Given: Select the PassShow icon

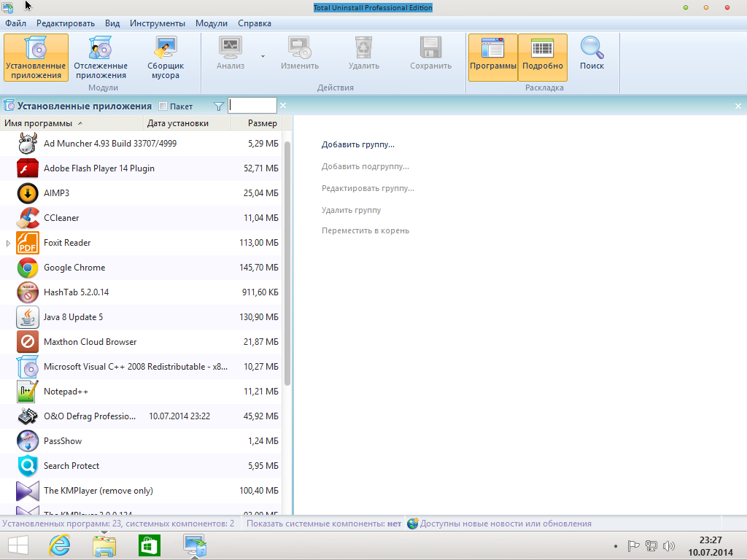Looking at the screenshot, I should 28,441.
